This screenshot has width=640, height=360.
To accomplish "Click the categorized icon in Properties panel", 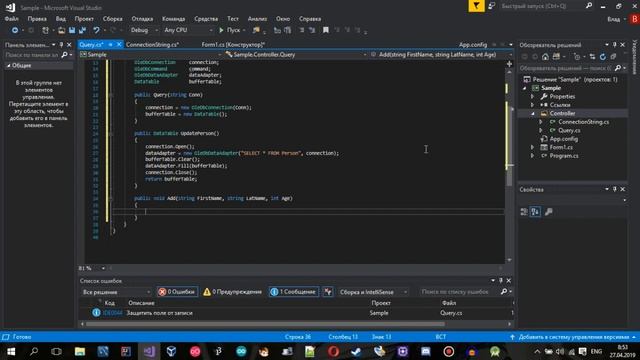I will (524, 212).
